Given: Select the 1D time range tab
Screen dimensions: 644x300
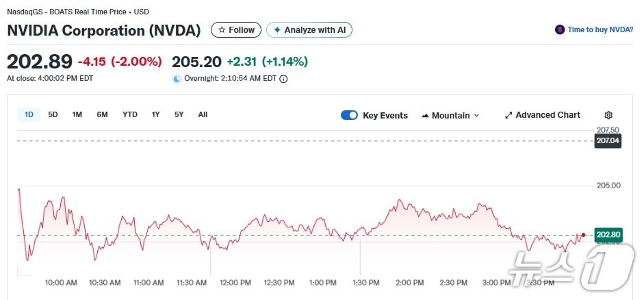Looking at the screenshot, I should 29,114.
